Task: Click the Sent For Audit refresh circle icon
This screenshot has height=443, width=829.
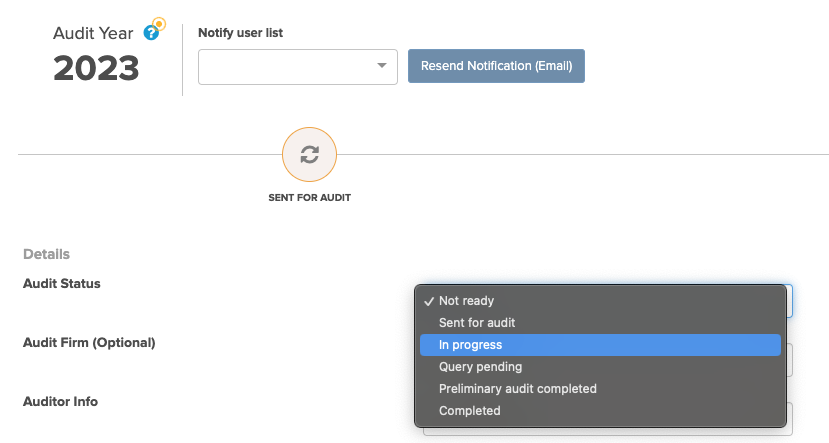Action: point(309,154)
